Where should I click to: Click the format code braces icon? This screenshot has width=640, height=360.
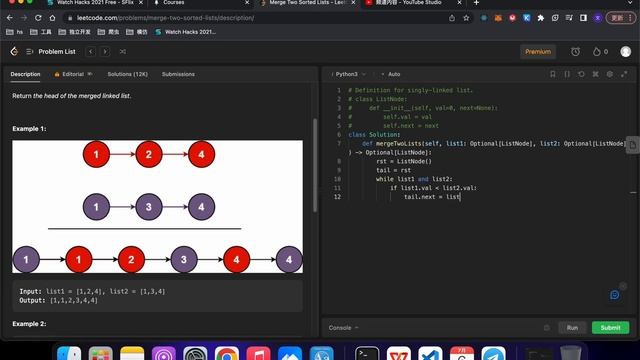click(567, 74)
